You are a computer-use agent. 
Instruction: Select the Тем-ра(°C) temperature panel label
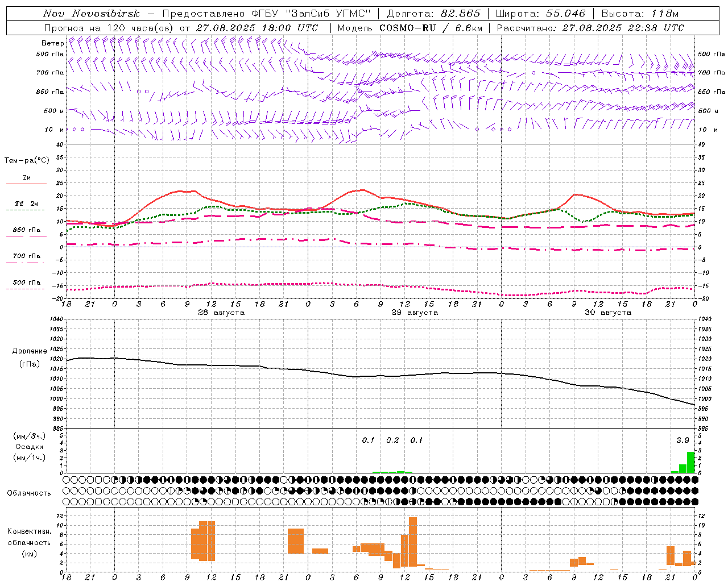point(27,161)
